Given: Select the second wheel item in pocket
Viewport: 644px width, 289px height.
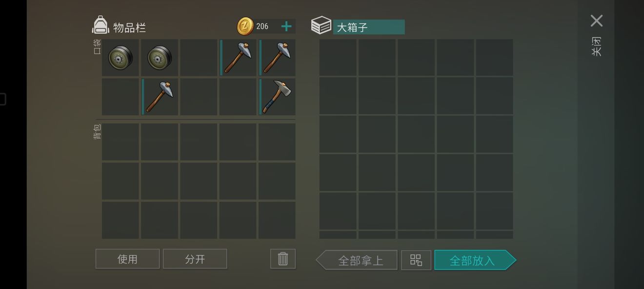Looking at the screenshot, I should [x=160, y=58].
